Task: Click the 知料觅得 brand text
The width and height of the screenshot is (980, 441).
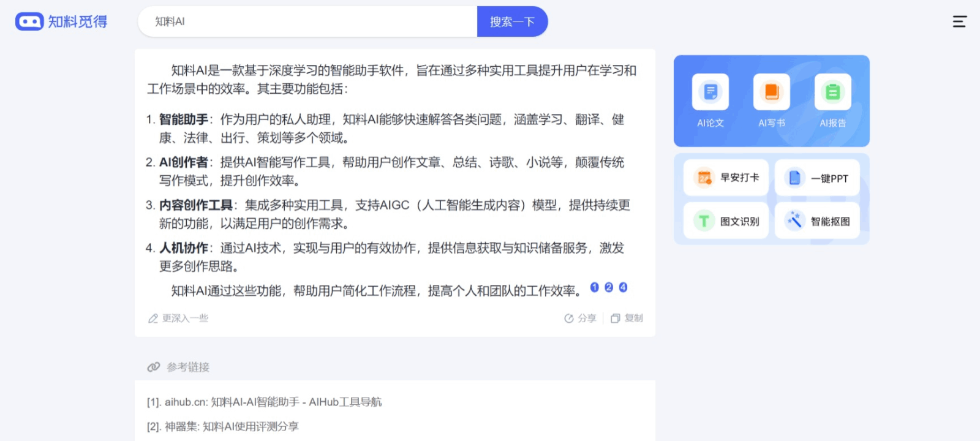Action: click(78, 21)
